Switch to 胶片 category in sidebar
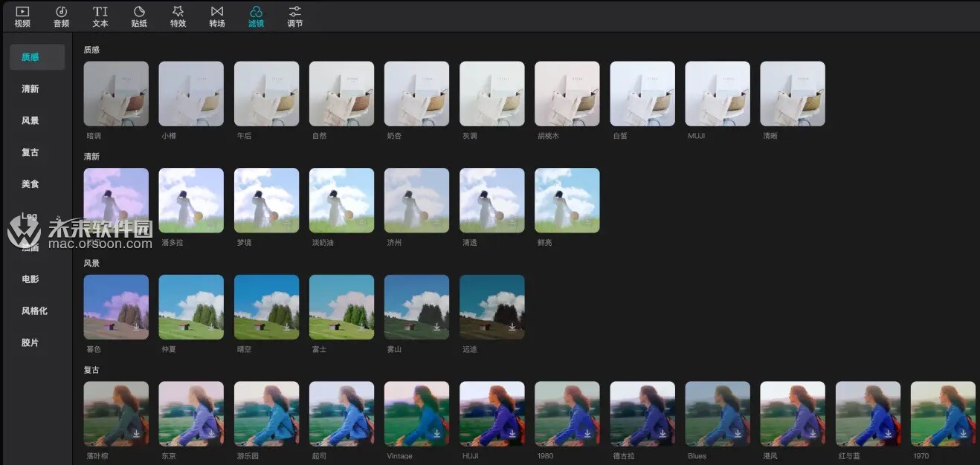 tap(30, 343)
